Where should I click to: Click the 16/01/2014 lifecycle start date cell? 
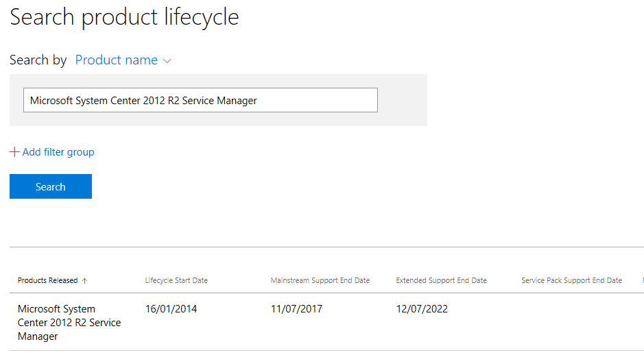[171, 309]
